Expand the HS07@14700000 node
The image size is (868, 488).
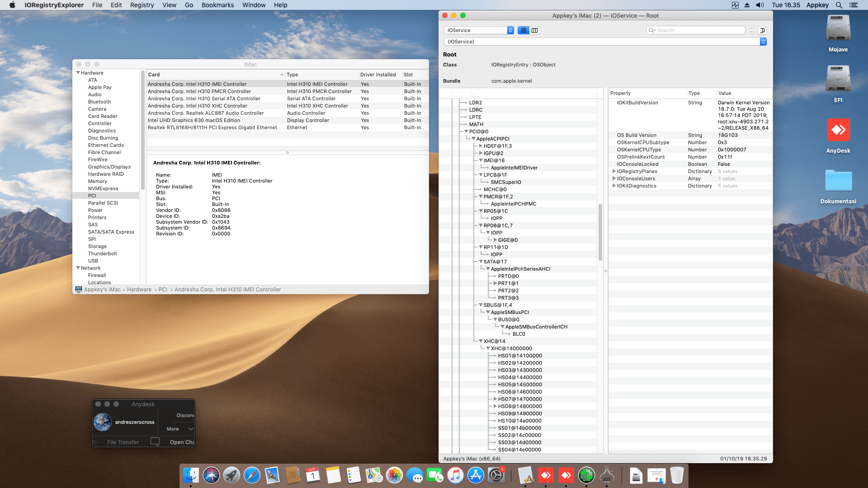click(495, 399)
